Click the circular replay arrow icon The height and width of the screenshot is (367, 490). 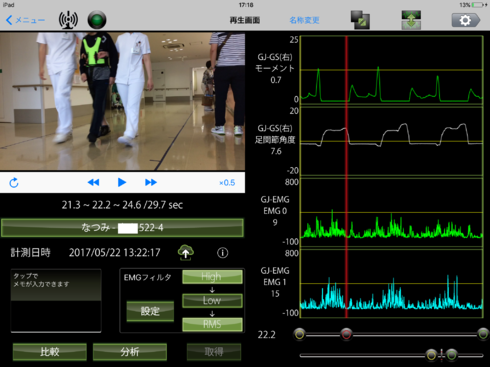14,183
